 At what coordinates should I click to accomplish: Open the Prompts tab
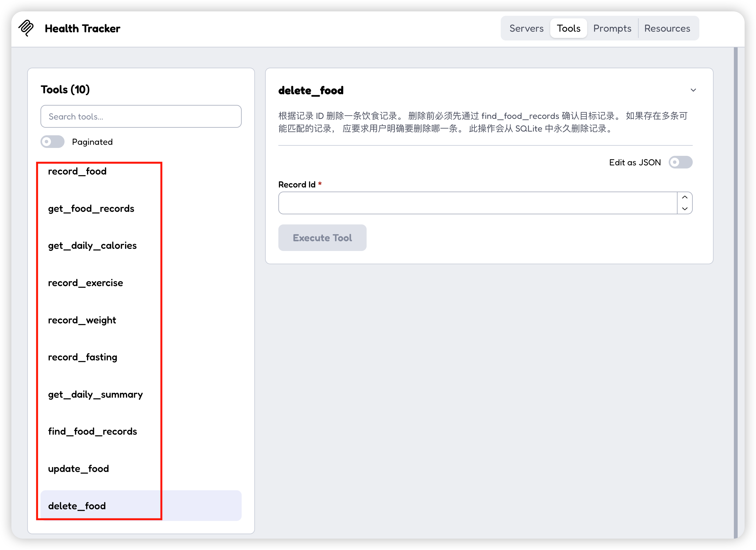click(612, 28)
